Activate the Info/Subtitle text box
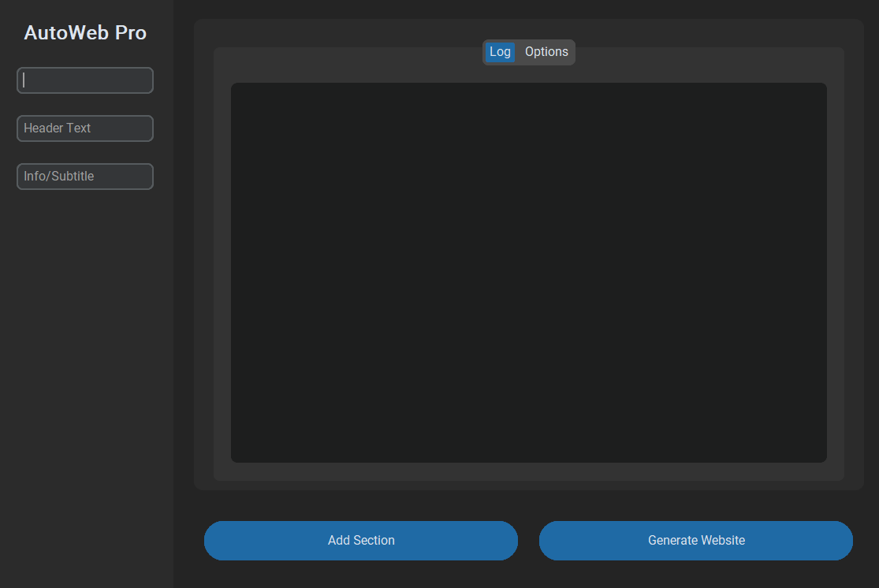 85,177
